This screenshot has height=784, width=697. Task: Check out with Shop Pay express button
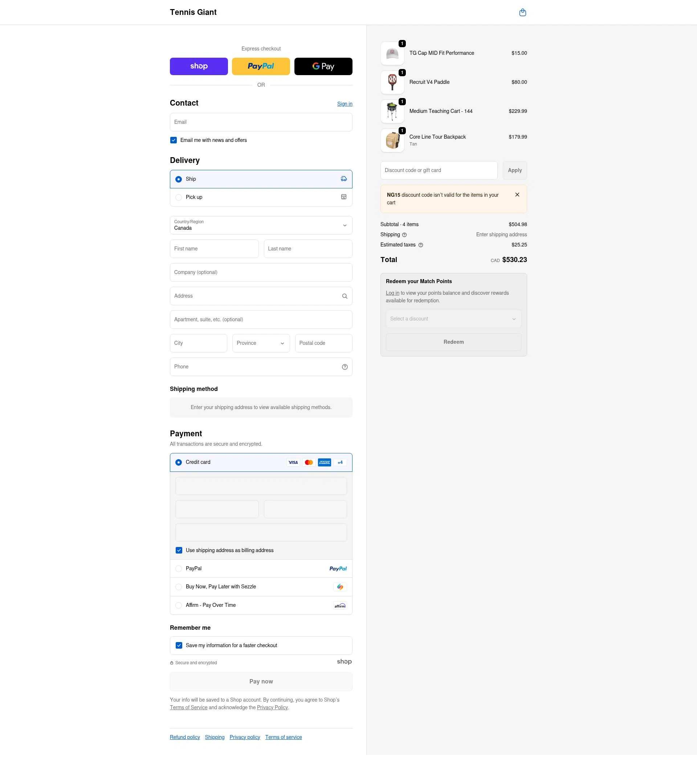tap(199, 66)
